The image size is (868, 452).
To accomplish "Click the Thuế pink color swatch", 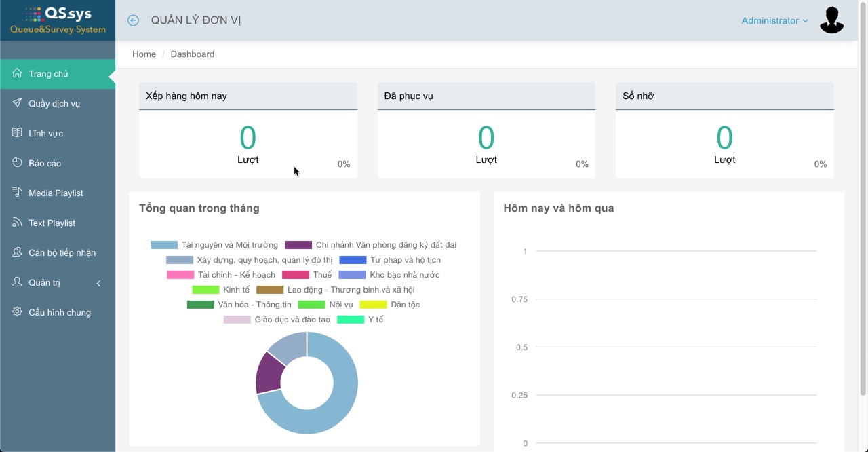I will pyautogui.click(x=296, y=275).
